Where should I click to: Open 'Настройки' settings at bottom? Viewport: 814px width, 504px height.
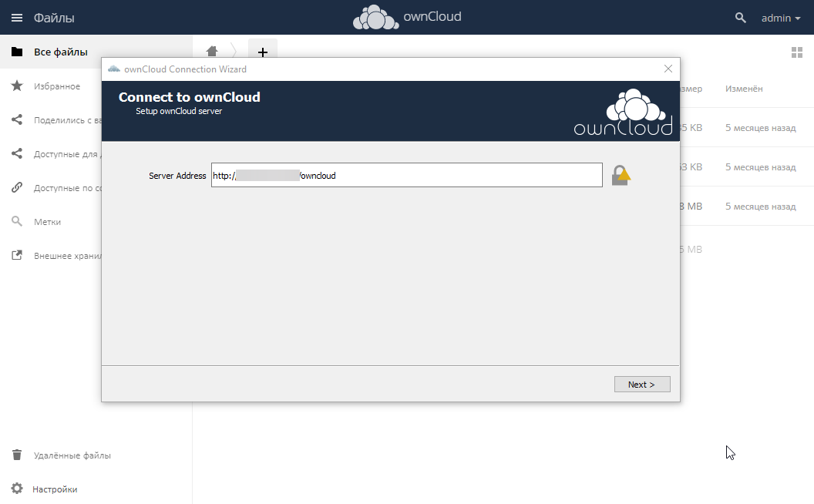tap(55, 489)
